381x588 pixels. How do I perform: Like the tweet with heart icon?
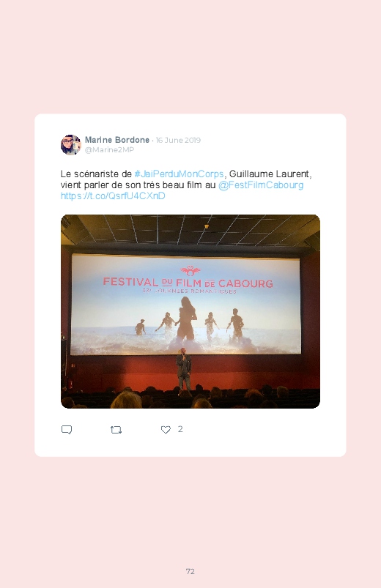(x=166, y=430)
